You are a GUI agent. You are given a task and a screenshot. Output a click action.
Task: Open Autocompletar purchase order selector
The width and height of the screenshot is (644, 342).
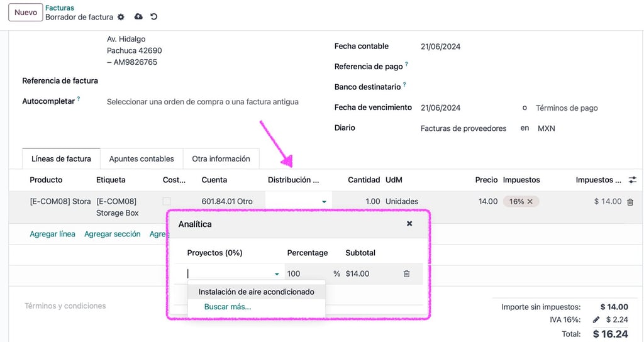click(203, 102)
